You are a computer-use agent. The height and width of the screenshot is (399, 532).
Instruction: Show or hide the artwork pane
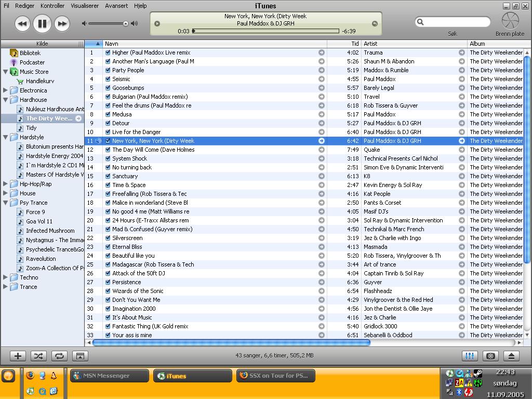coord(80,356)
